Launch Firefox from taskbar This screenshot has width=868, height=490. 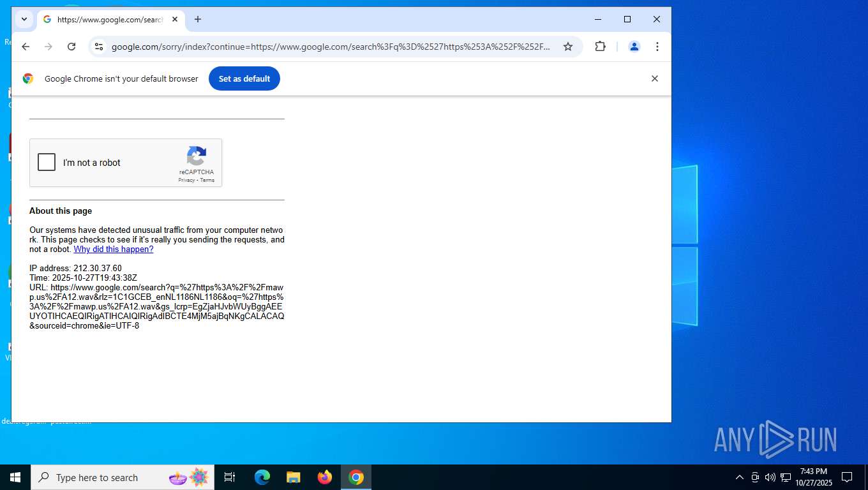point(325,477)
